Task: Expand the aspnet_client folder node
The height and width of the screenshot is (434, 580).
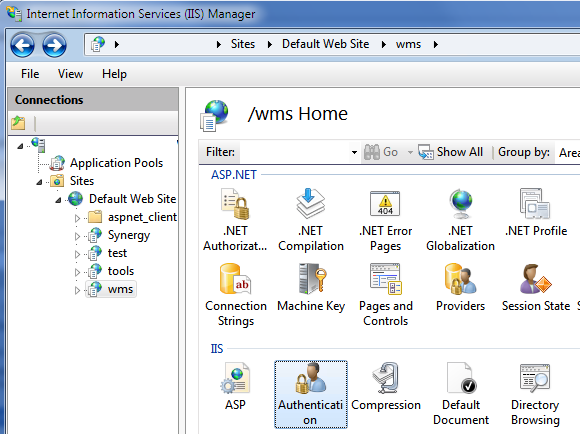Action: [77, 218]
